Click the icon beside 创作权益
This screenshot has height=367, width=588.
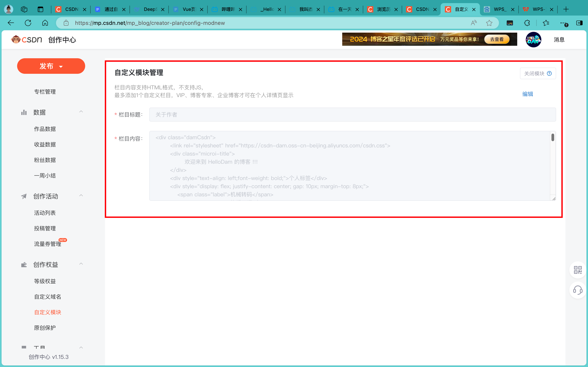pos(24,264)
